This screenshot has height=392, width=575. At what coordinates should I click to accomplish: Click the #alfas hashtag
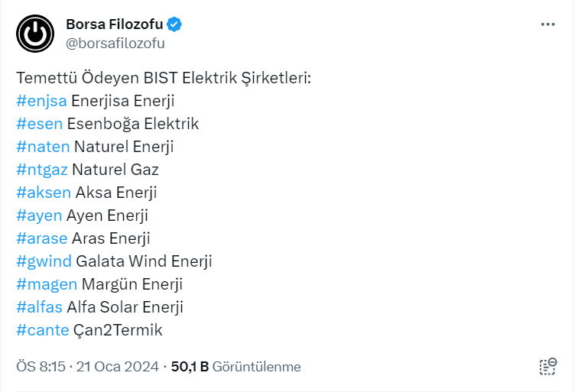pyautogui.click(x=39, y=307)
